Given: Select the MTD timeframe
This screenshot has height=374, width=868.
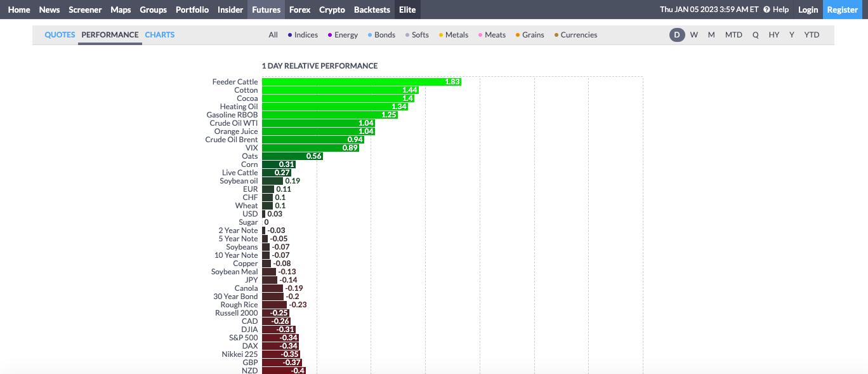Looking at the screenshot, I should point(733,35).
